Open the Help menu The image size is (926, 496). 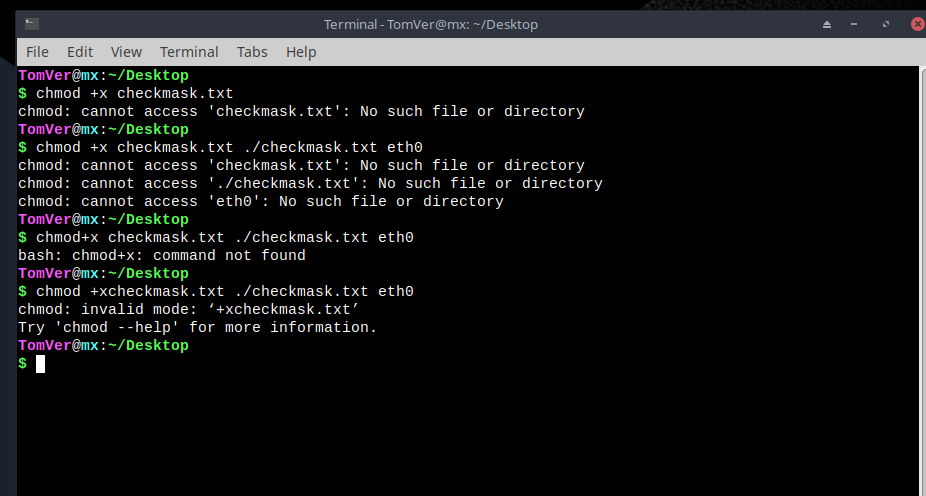(301, 52)
